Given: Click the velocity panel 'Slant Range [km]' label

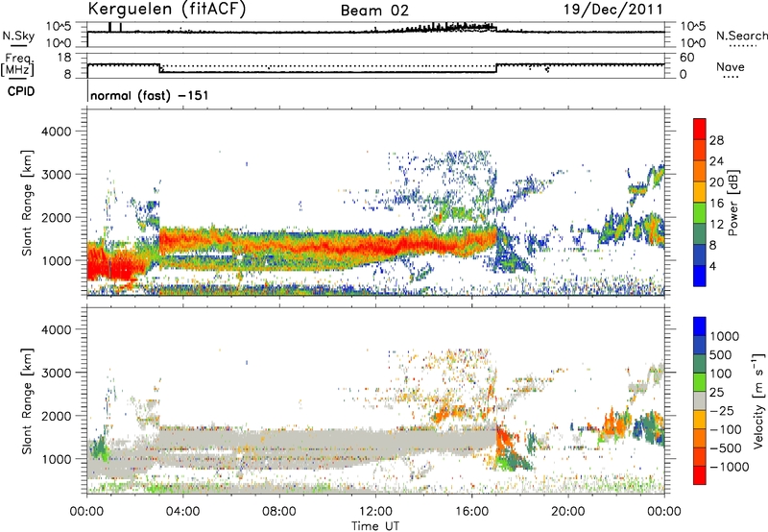Looking at the screenshot, I should tap(27, 400).
